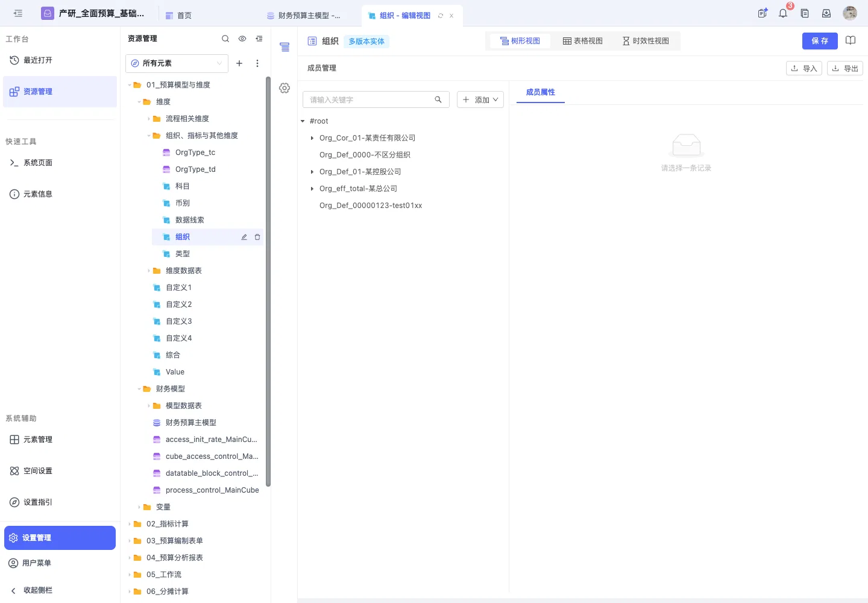Add a new element with plus icon
Screen dimensions: 868x603
(x=239, y=63)
